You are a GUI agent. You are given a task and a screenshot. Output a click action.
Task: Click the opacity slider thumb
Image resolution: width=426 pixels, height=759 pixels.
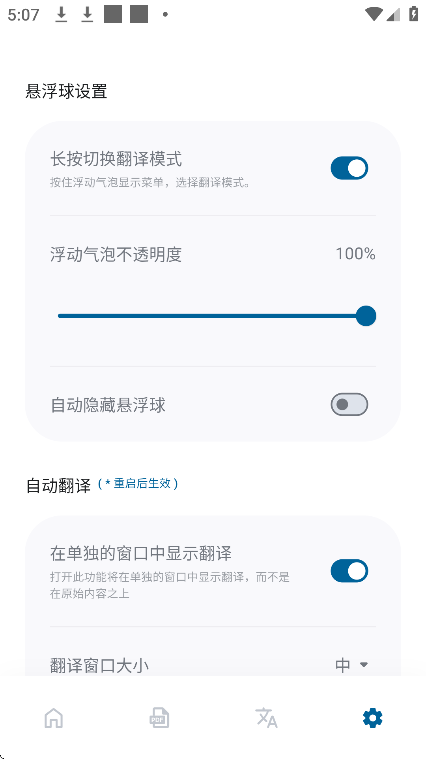(366, 316)
